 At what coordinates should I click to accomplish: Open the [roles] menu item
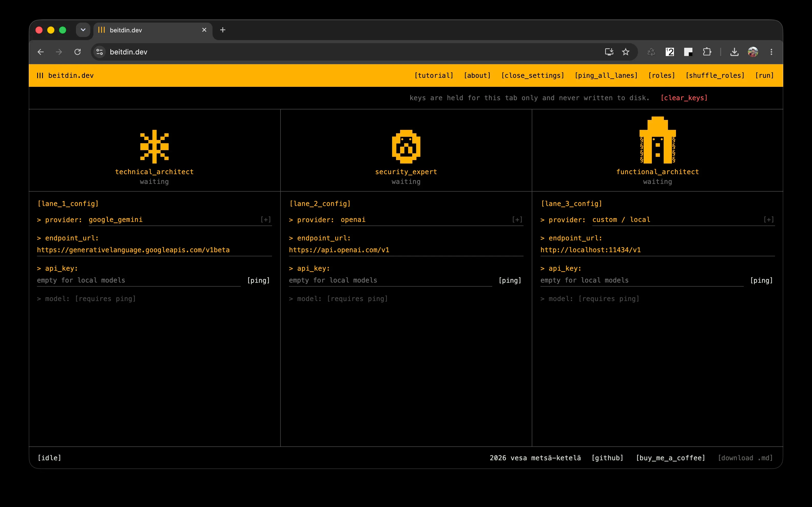click(662, 76)
